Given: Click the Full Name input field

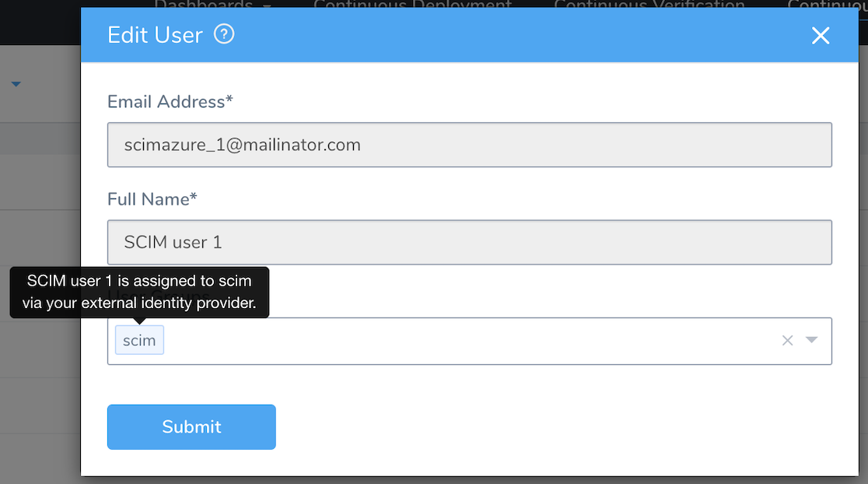Looking at the screenshot, I should [470, 242].
